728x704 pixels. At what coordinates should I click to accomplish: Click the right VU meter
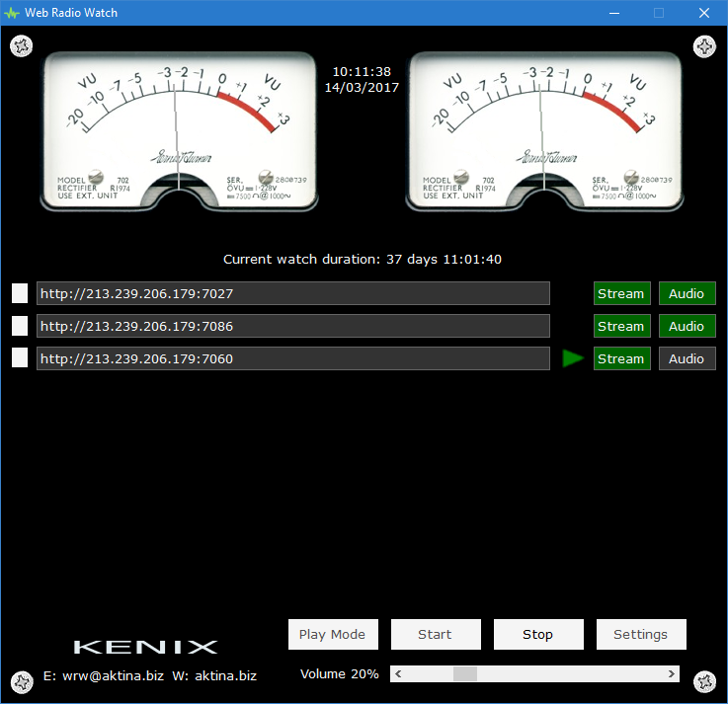pyautogui.click(x=544, y=130)
